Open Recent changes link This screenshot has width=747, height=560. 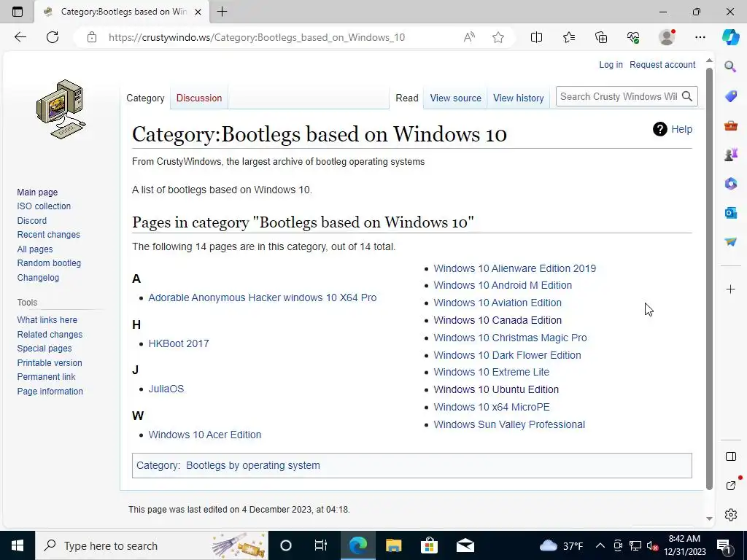(49, 235)
